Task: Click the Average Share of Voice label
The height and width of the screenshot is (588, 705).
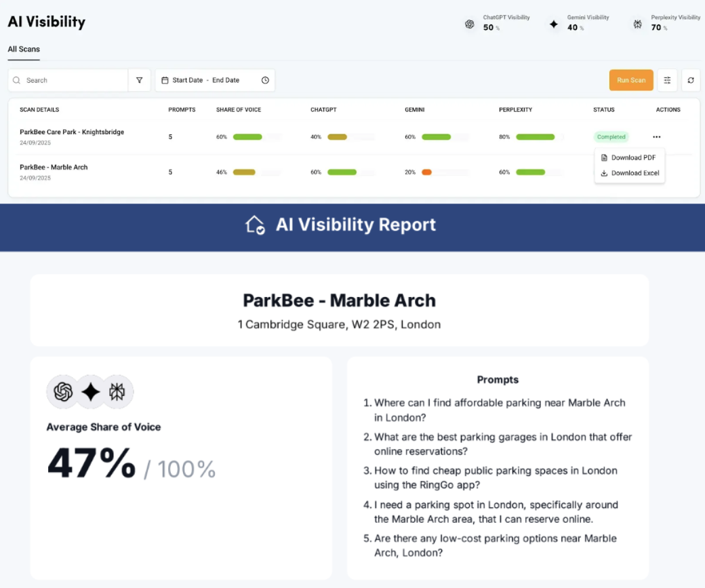Action: [x=104, y=427]
